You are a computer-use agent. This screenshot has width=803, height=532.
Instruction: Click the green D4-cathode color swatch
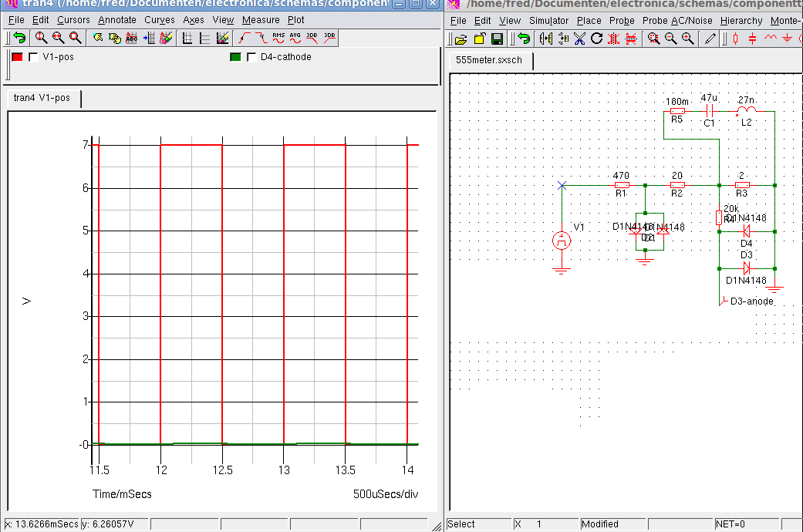pos(235,57)
